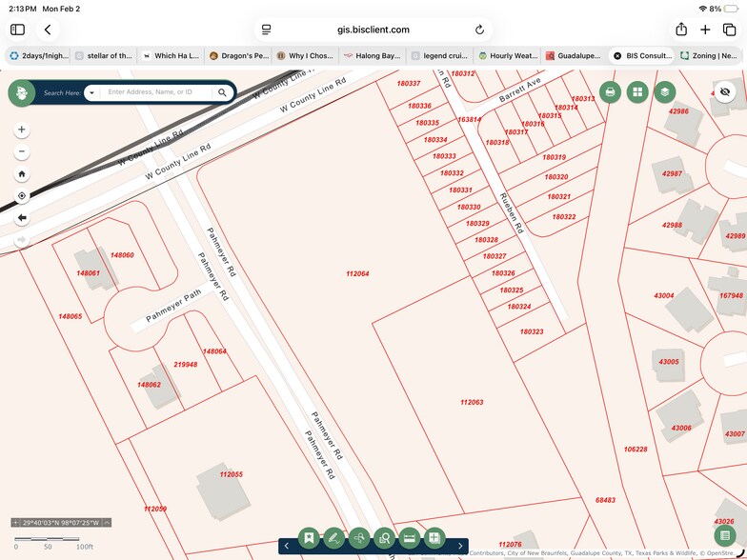Click the parcel query magnifier tool
The image size is (747, 560).
pos(384,538)
